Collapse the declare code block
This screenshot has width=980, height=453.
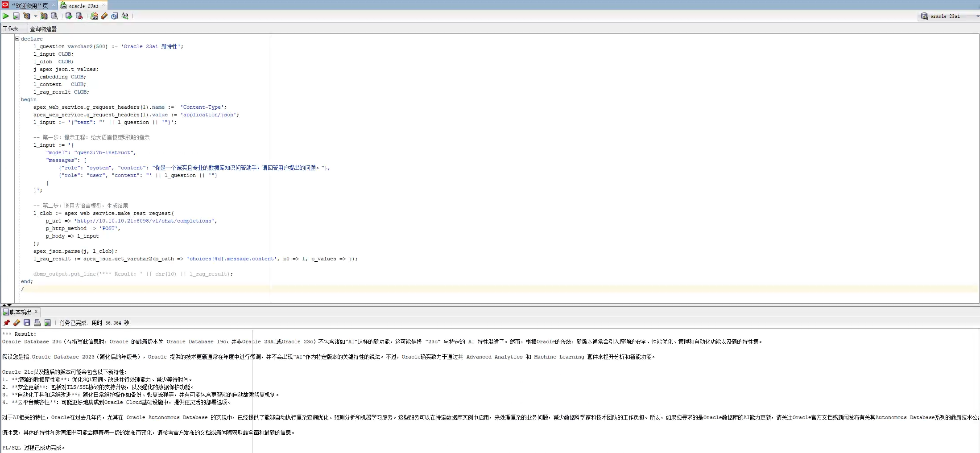coord(17,39)
